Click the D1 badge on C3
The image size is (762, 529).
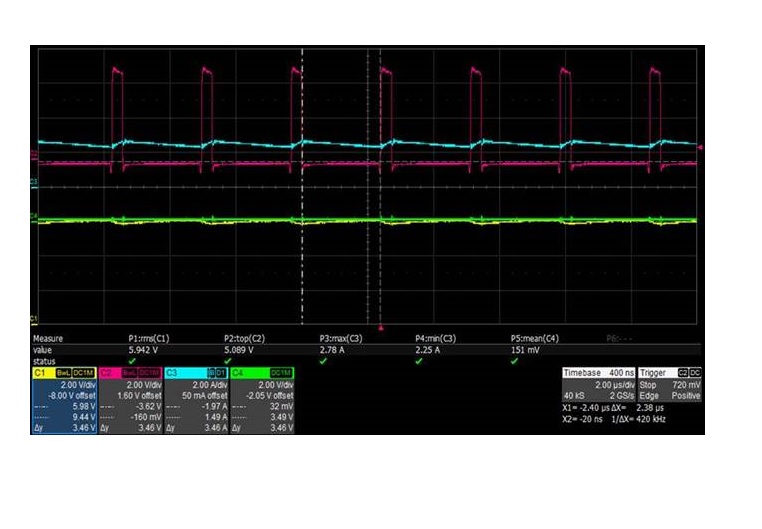[221, 373]
